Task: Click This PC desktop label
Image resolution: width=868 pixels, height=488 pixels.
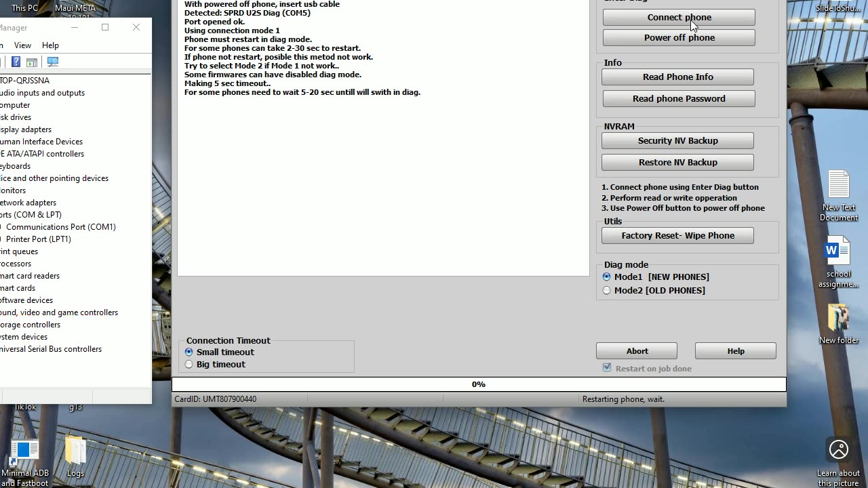Action: [25, 8]
